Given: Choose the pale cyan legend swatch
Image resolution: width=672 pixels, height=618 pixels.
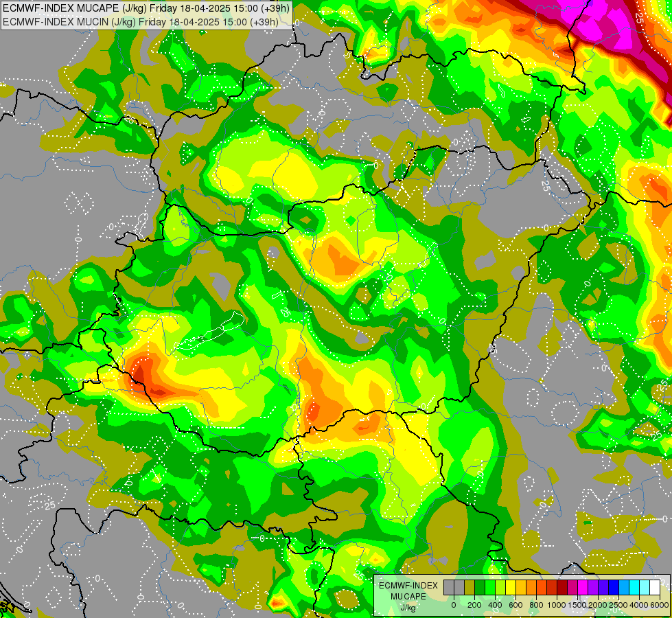Looking at the screenshot, I should coord(645,588).
